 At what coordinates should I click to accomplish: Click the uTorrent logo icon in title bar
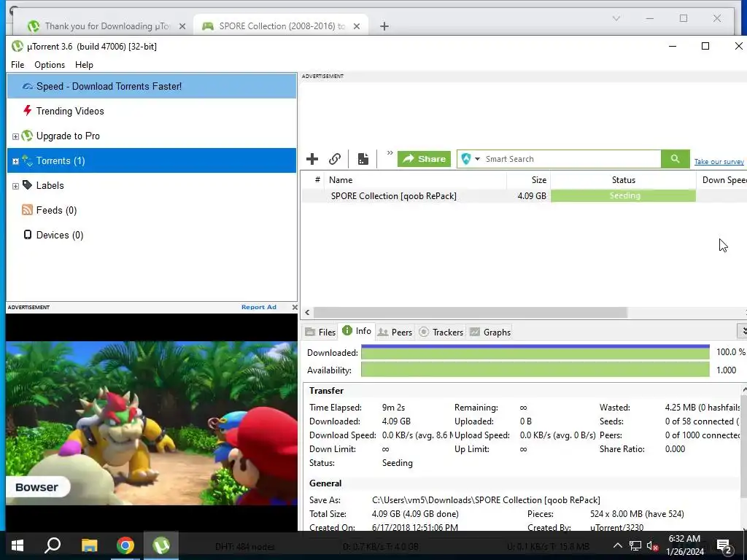pos(18,46)
